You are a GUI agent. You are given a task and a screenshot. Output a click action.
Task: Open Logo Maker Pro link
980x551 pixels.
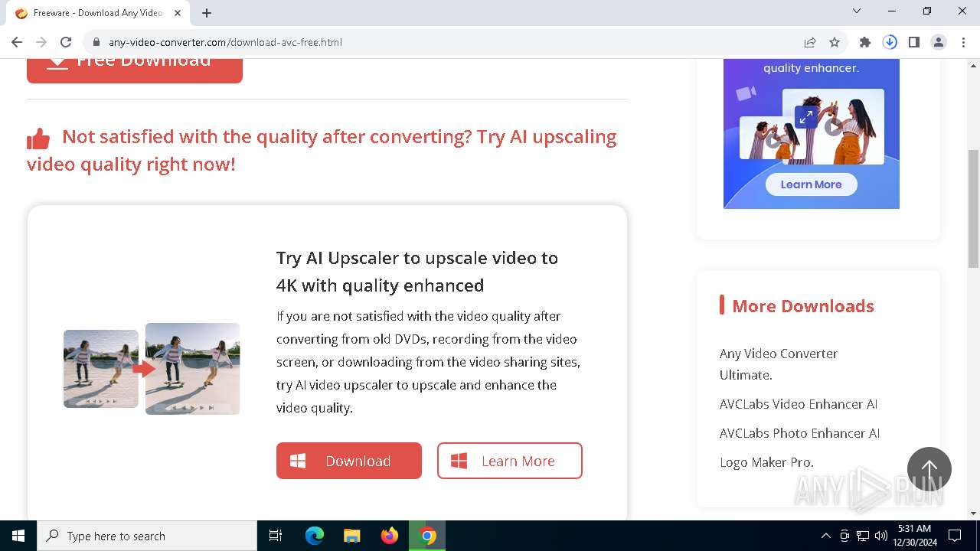(766, 462)
